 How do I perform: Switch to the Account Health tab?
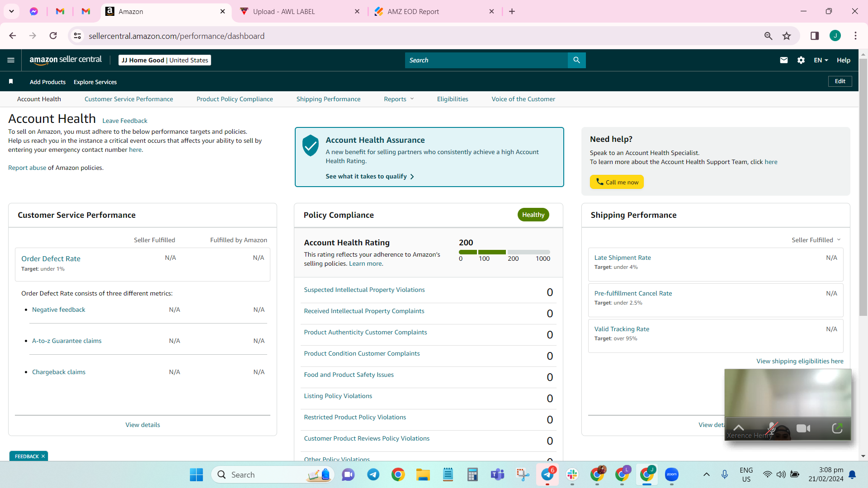click(x=39, y=99)
